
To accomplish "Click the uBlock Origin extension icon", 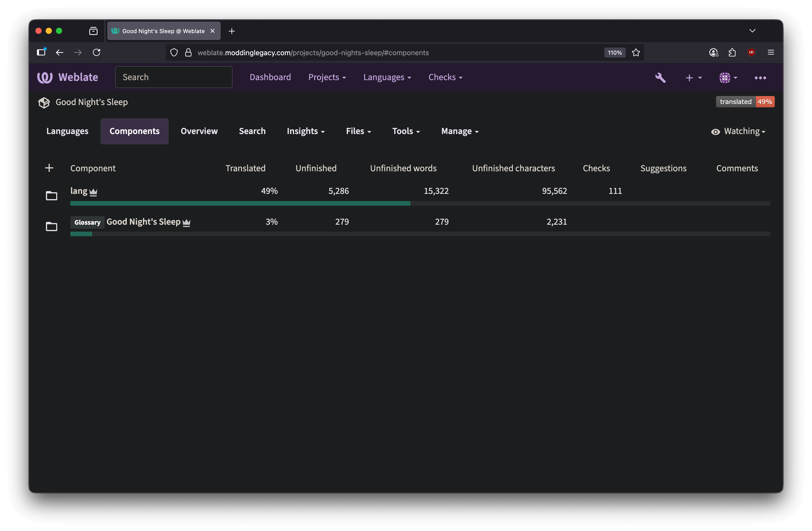I will 751,52.
